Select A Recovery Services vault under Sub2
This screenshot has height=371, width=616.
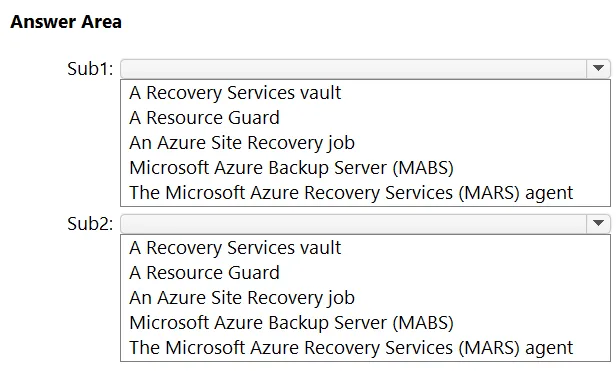[x=235, y=248]
